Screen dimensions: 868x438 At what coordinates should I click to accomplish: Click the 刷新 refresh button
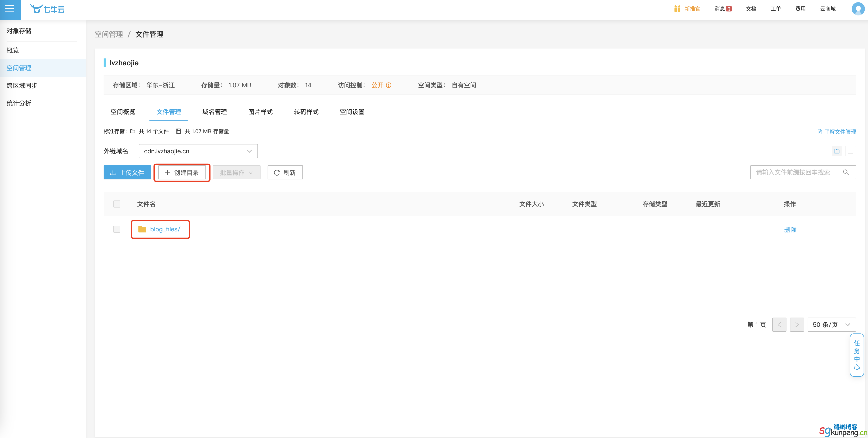(285, 173)
